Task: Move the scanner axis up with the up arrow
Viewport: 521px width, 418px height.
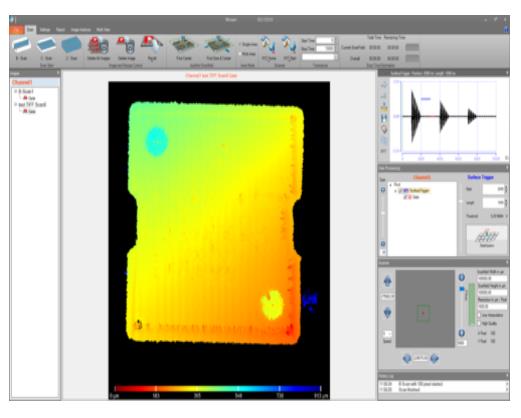Action: (387, 281)
